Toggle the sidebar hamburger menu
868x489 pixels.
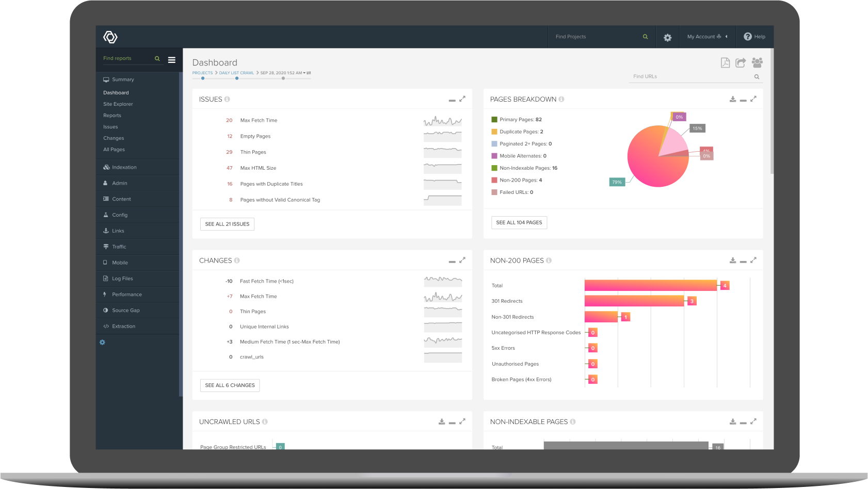click(x=172, y=60)
